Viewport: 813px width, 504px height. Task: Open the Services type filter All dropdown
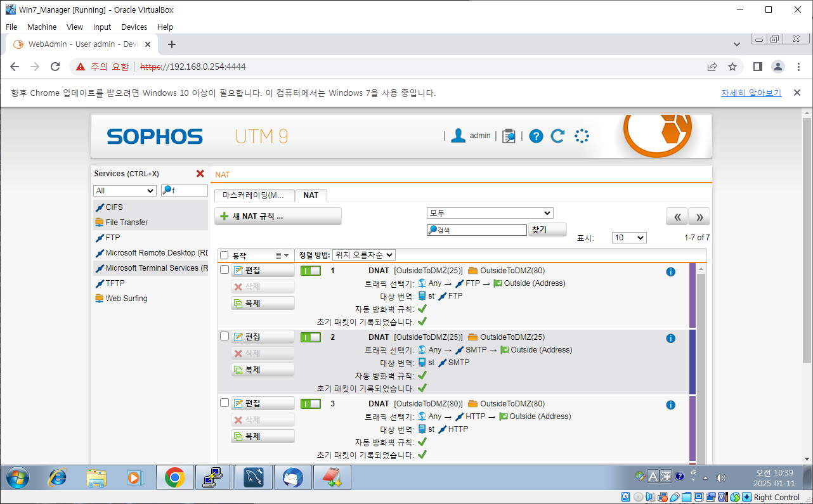[x=125, y=191]
